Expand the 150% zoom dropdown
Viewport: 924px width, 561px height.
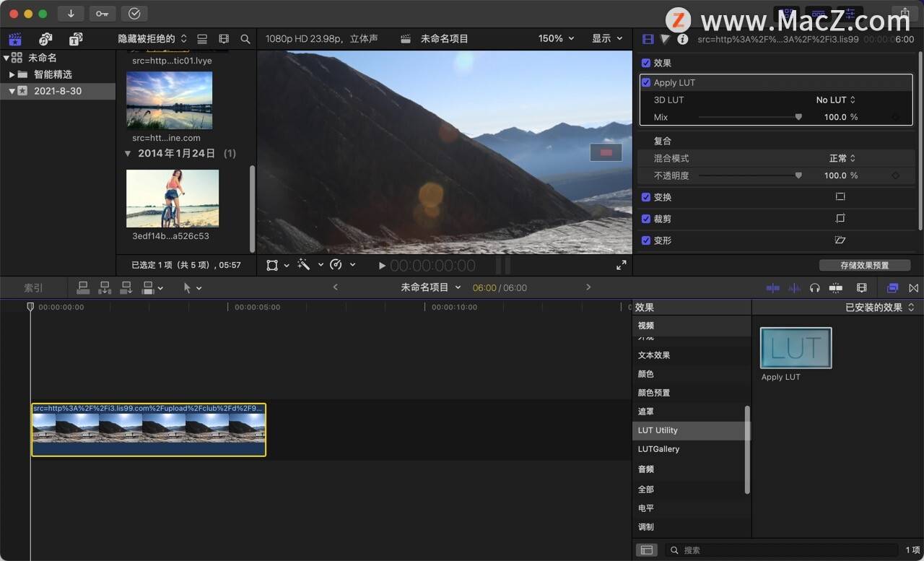557,38
